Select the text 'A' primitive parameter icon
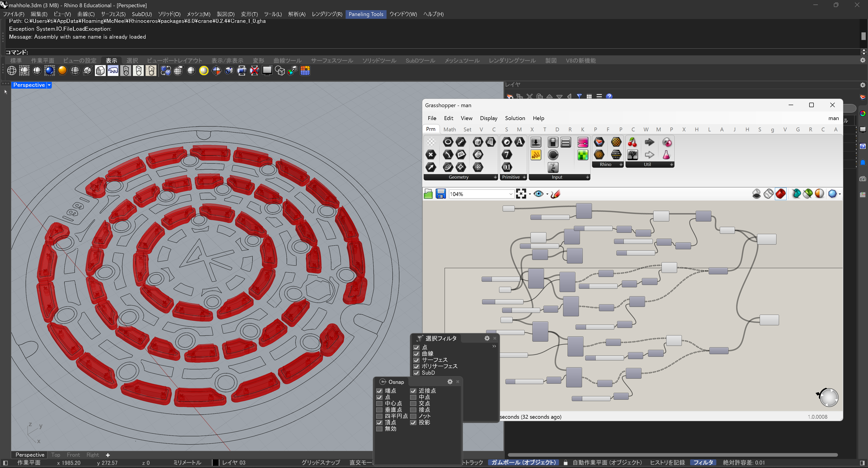The width and height of the screenshot is (868, 468). click(520, 142)
